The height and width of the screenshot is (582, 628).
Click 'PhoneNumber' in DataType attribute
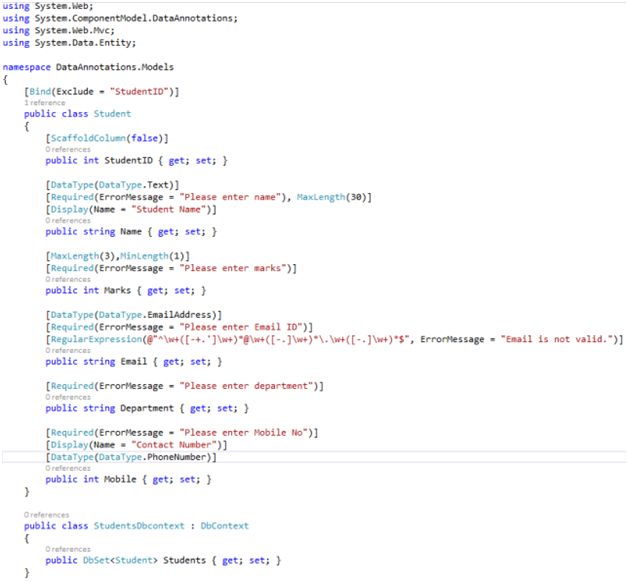176,457
